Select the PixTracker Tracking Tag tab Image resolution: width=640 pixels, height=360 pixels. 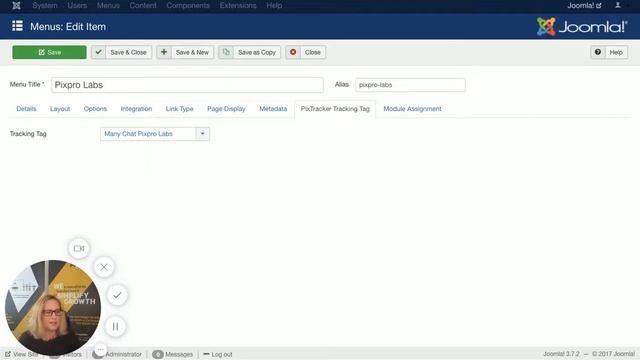tap(335, 109)
